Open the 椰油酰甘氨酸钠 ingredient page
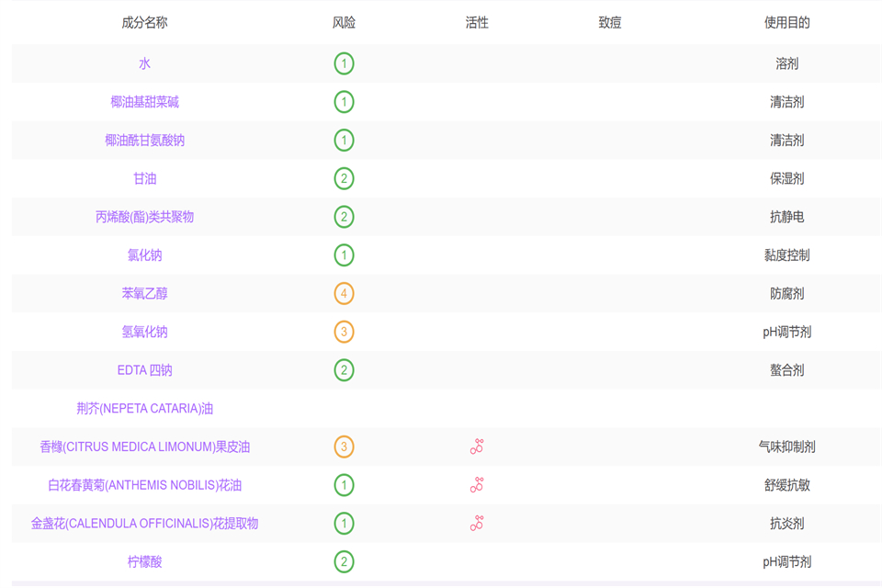882x588 pixels. [144, 141]
